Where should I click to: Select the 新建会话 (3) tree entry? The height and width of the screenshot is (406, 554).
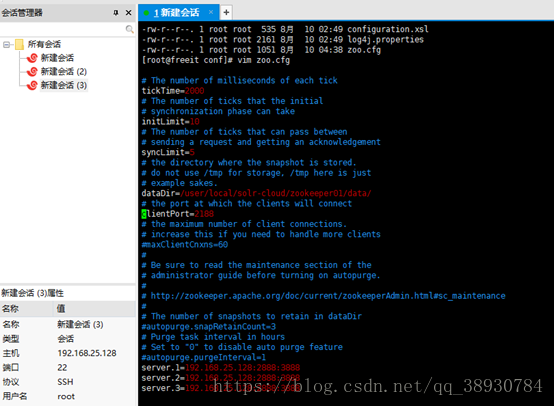click(64, 85)
